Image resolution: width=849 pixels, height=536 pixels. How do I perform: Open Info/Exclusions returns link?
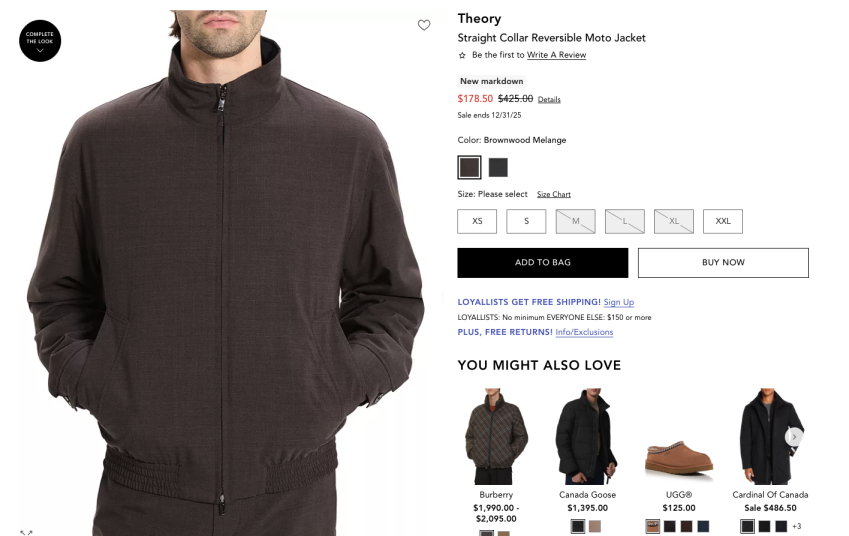click(584, 332)
